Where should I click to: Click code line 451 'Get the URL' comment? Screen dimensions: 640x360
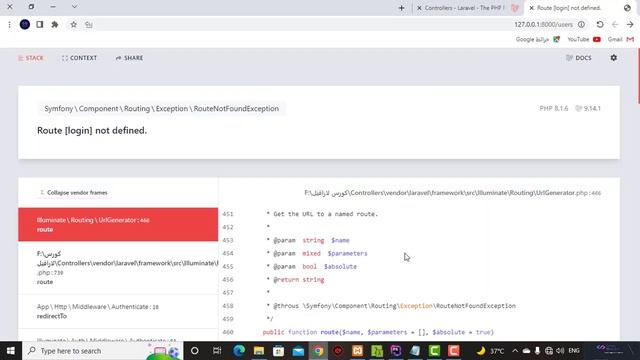tap(322, 214)
